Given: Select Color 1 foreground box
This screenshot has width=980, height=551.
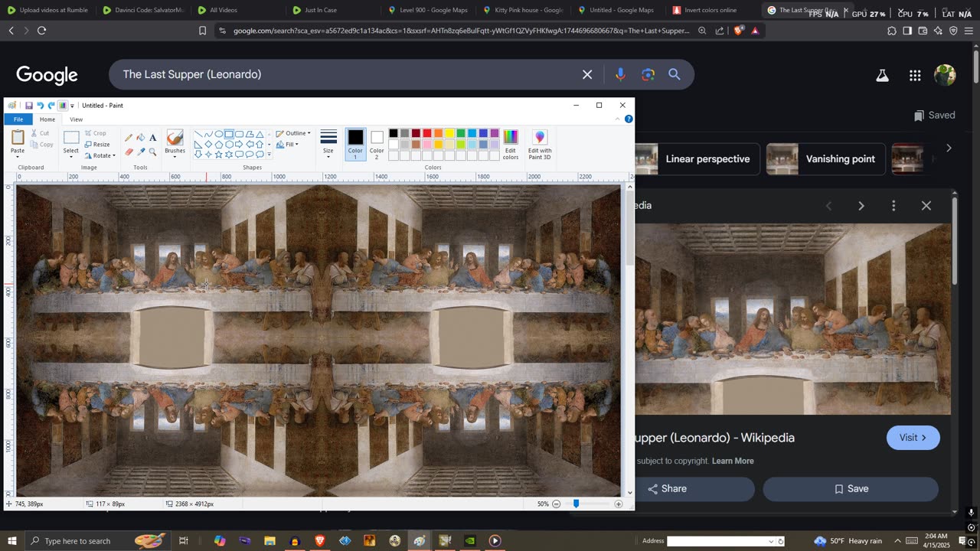Looking at the screenshot, I should (x=355, y=144).
